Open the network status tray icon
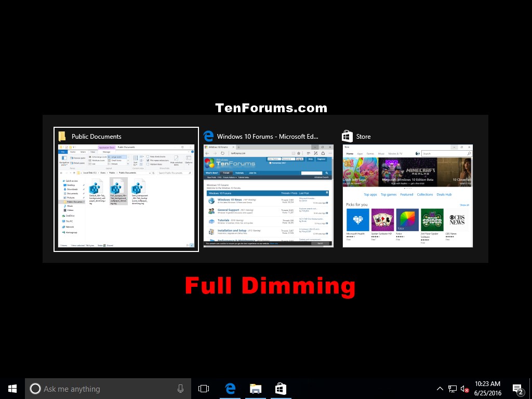Viewport: 532px width, 399px height. point(453,389)
